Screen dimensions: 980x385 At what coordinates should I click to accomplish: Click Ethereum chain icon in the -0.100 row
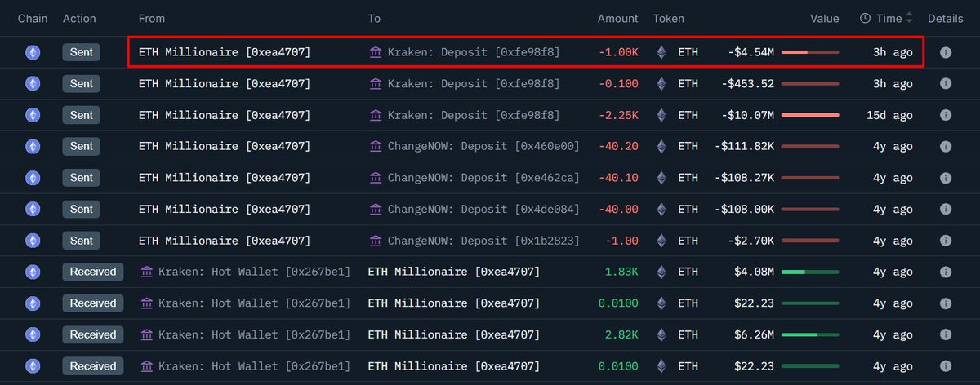click(33, 84)
